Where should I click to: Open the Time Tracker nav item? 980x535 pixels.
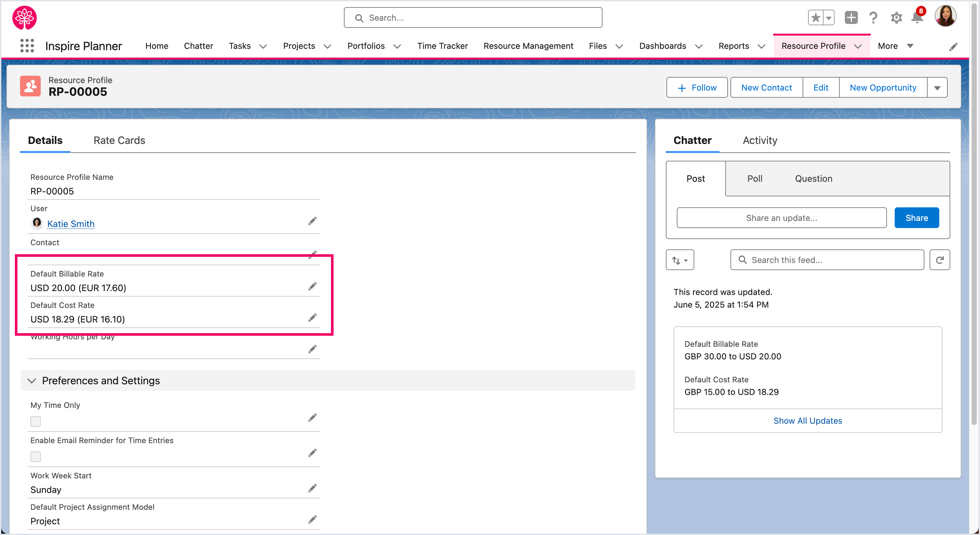pyautogui.click(x=442, y=46)
